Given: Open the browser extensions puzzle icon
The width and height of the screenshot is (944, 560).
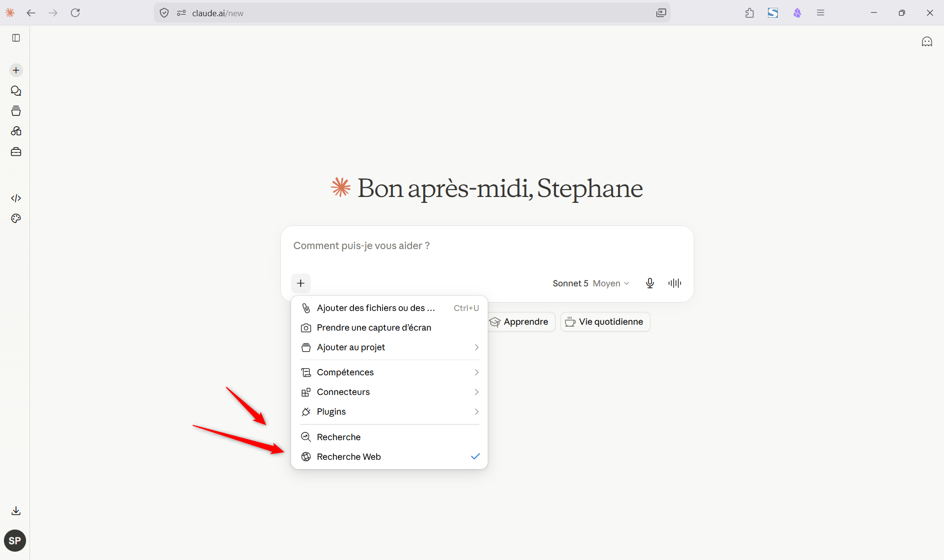Looking at the screenshot, I should coord(749,13).
